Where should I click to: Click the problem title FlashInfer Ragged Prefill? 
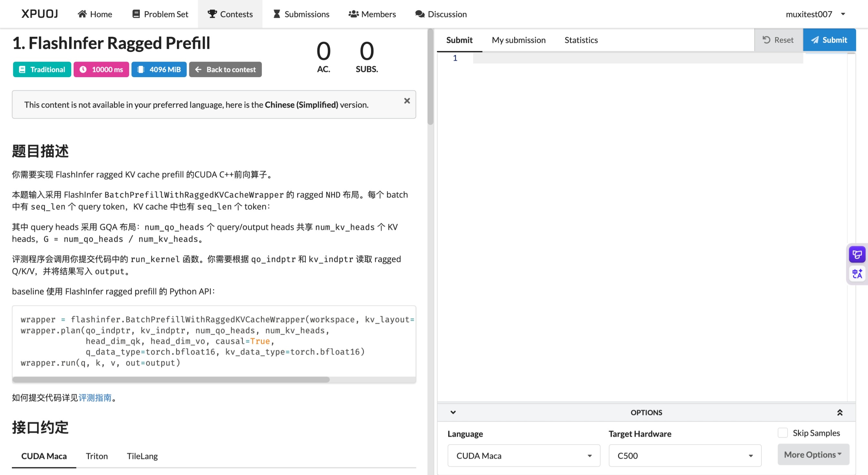click(x=111, y=43)
